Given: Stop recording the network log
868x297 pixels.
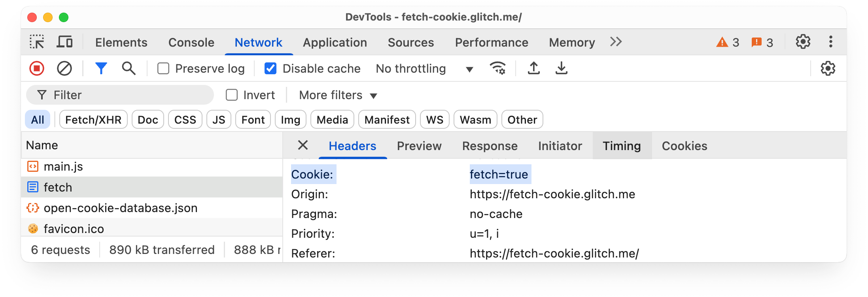Looking at the screenshot, I should click(37, 68).
